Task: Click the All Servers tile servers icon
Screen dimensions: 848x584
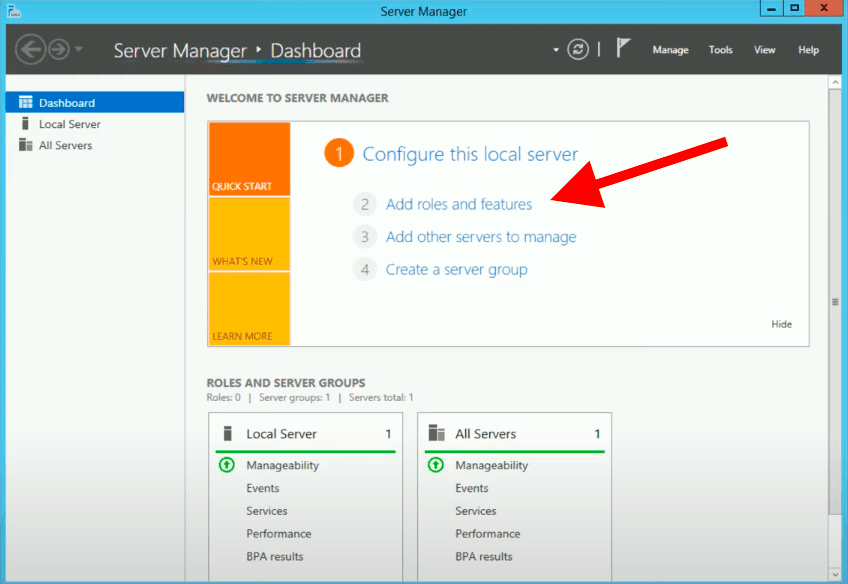Action: pos(436,433)
